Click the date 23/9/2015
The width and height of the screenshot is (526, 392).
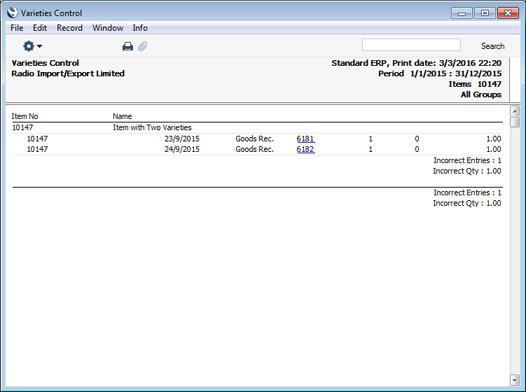coord(182,139)
